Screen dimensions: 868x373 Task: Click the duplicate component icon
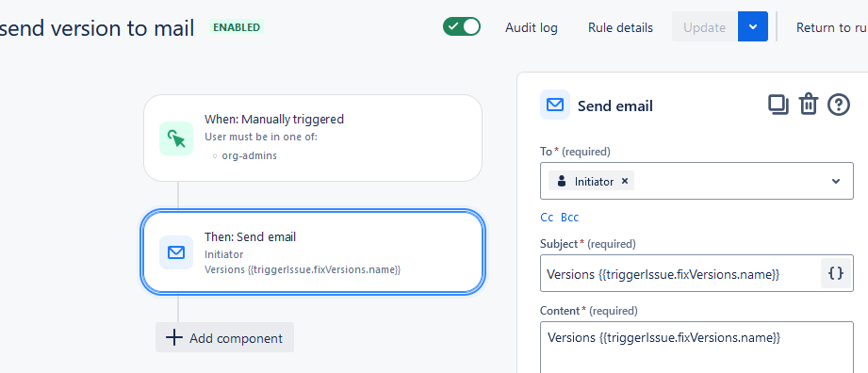[x=778, y=105]
